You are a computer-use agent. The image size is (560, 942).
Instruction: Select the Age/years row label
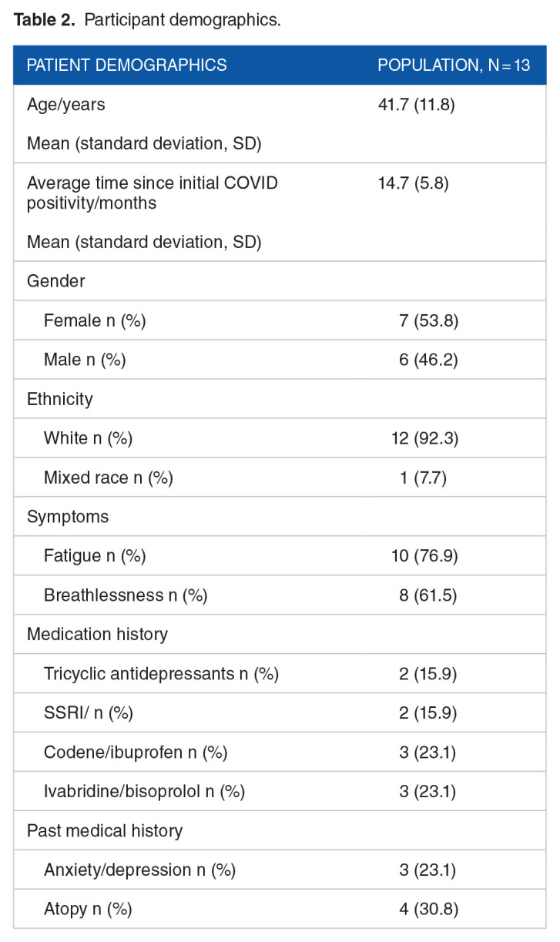66,104
